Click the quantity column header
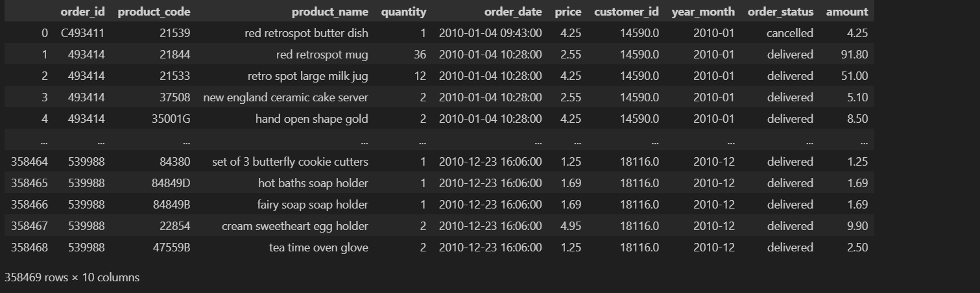The height and width of the screenshot is (293, 980). pyautogui.click(x=403, y=12)
